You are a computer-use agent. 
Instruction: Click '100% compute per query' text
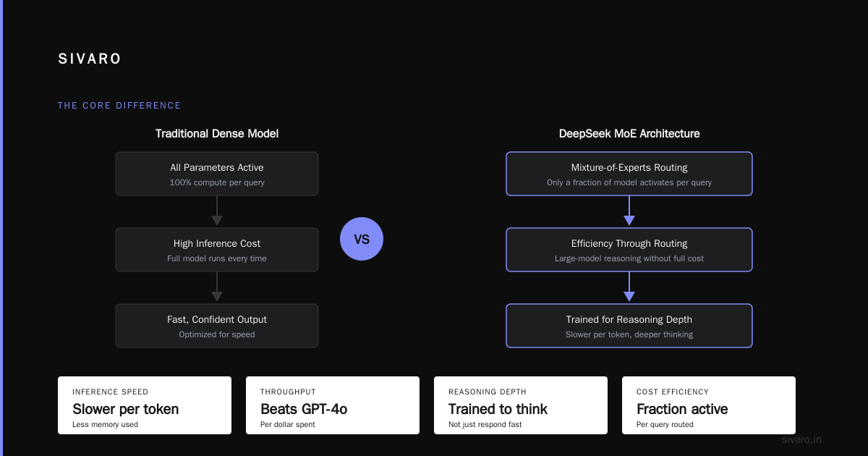click(x=217, y=182)
